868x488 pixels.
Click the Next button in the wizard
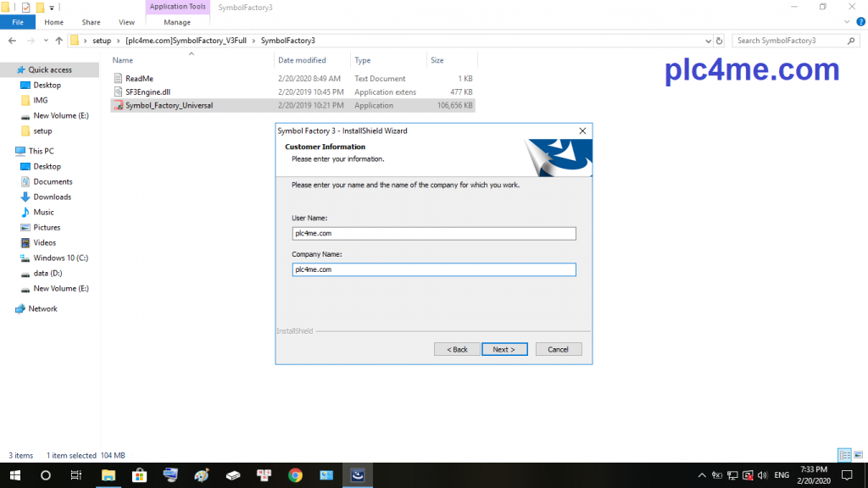pyautogui.click(x=504, y=349)
